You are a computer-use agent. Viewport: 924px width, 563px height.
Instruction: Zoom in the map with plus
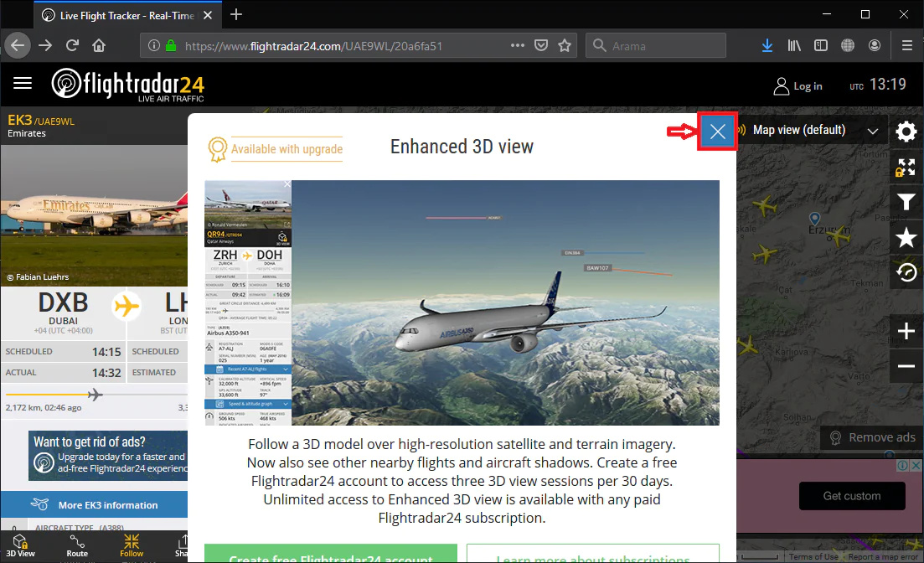[906, 331]
